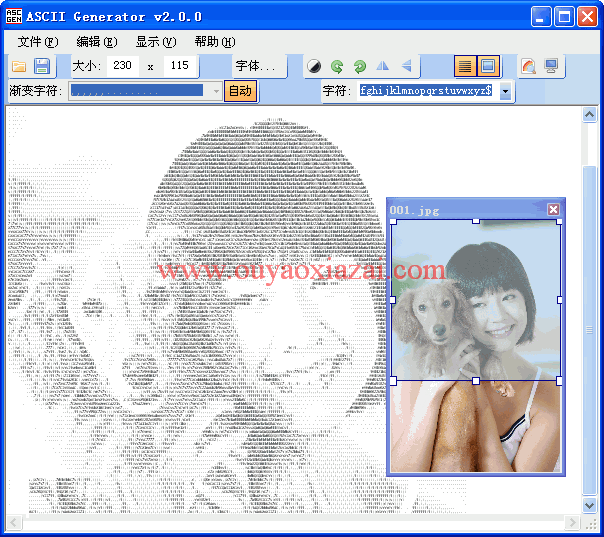Click the ASCII Generator title bar logo
The height and width of the screenshot is (537, 604).
(14, 16)
